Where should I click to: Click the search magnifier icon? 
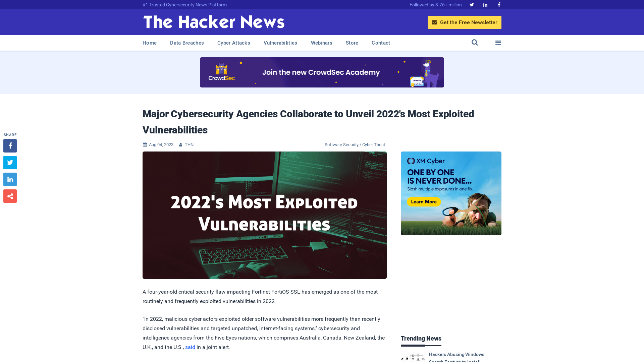pos(475,43)
